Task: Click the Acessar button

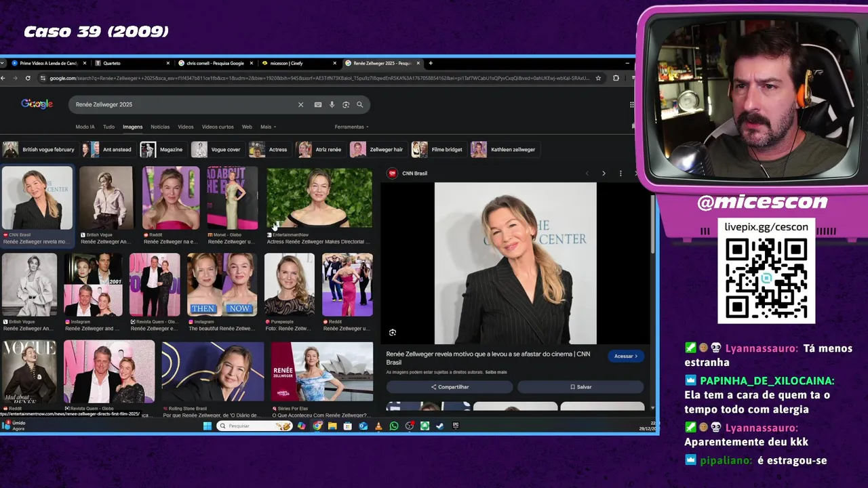Action: [x=626, y=356]
